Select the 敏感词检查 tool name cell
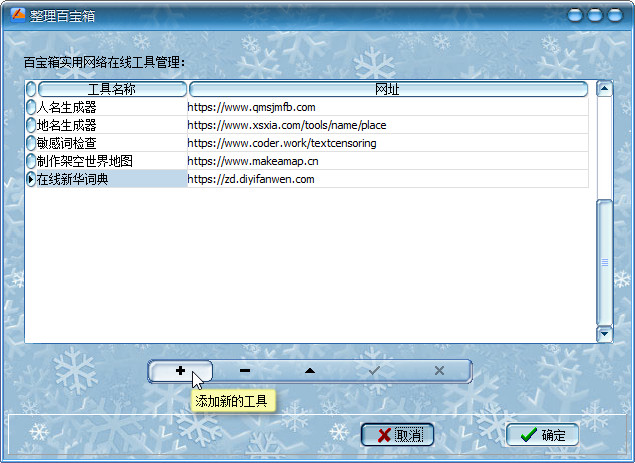 click(x=110, y=143)
